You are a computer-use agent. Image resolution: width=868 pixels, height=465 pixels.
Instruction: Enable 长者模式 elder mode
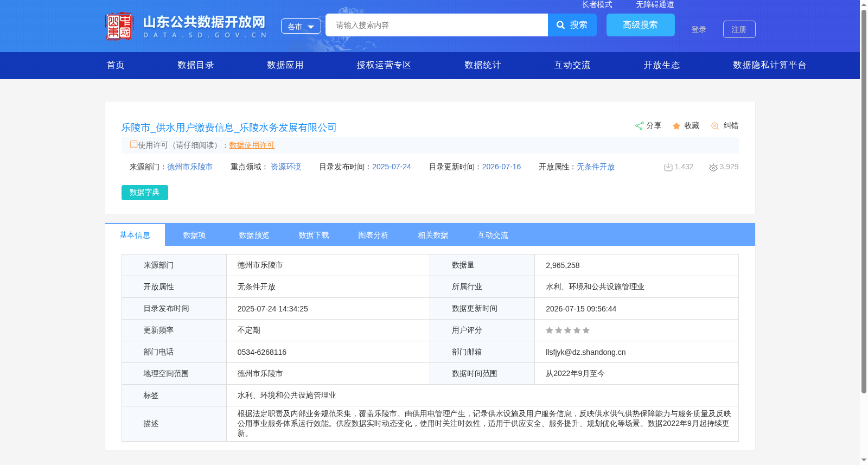[597, 4]
